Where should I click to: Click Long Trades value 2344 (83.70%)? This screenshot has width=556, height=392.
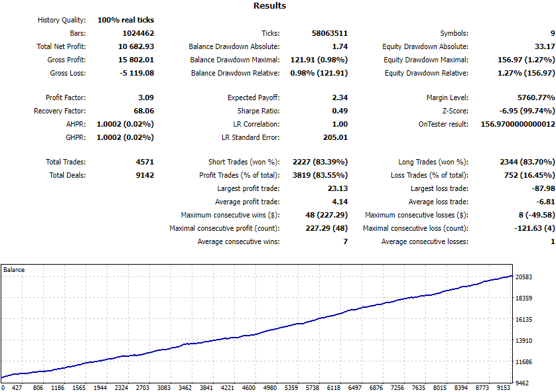pos(527,162)
